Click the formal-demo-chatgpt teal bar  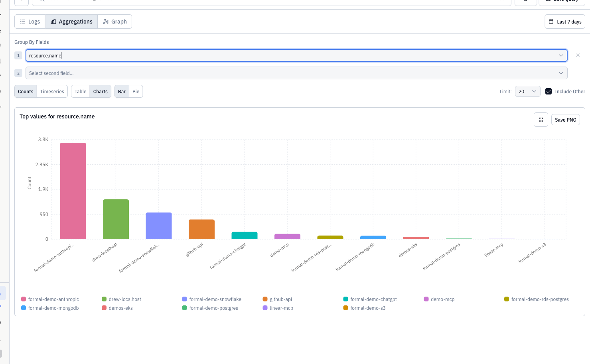245,235
